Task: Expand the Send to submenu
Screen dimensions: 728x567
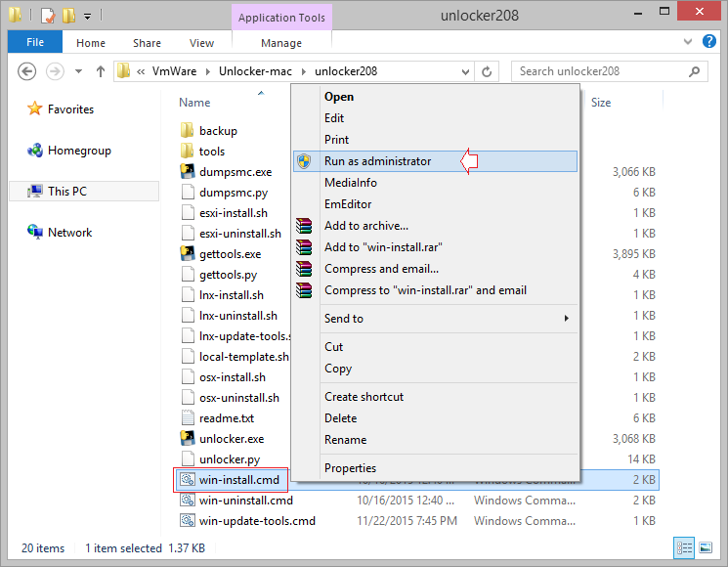Action: (x=435, y=319)
